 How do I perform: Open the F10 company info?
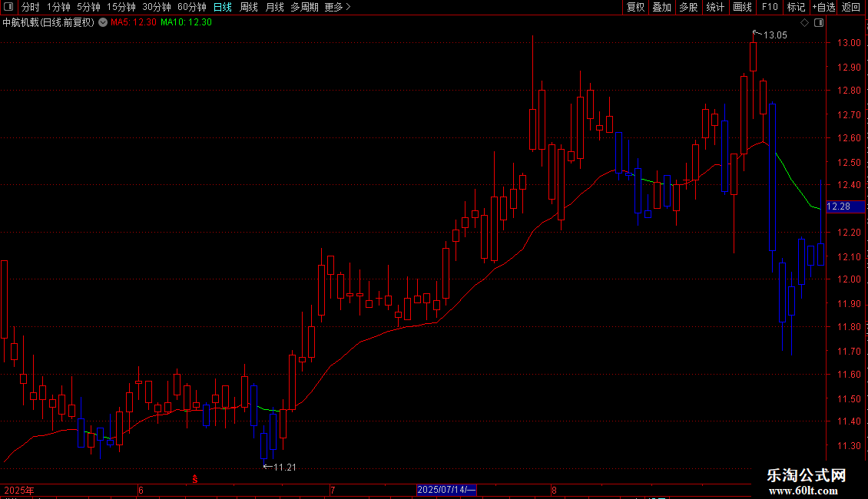[770, 7]
